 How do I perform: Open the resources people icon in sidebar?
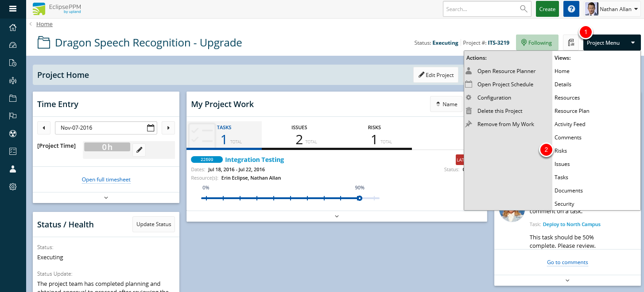click(x=13, y=81)
